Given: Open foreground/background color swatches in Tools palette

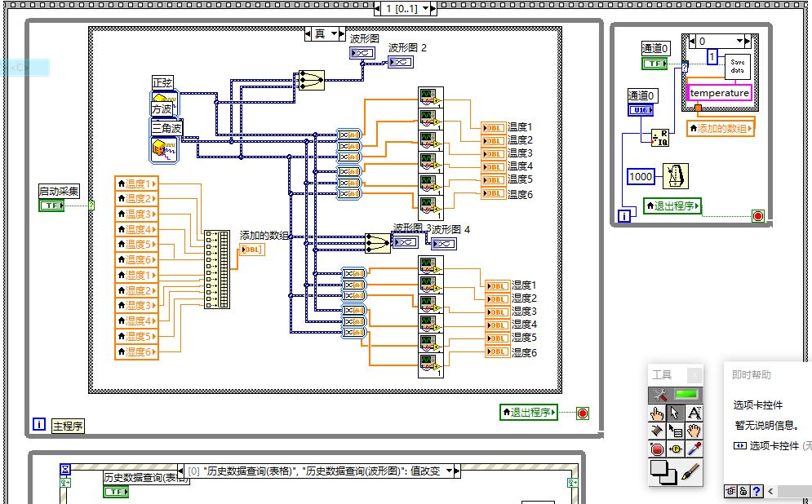Looking at the screenshot, I should pos(663,472).
